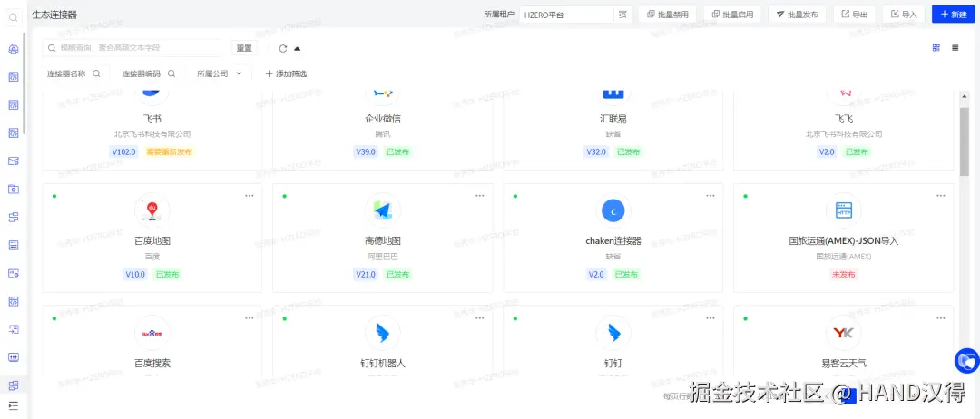This screenshot has width=980, height=419.
Task: Click the 钉钉机器人 card title
Action: [383, 363]
